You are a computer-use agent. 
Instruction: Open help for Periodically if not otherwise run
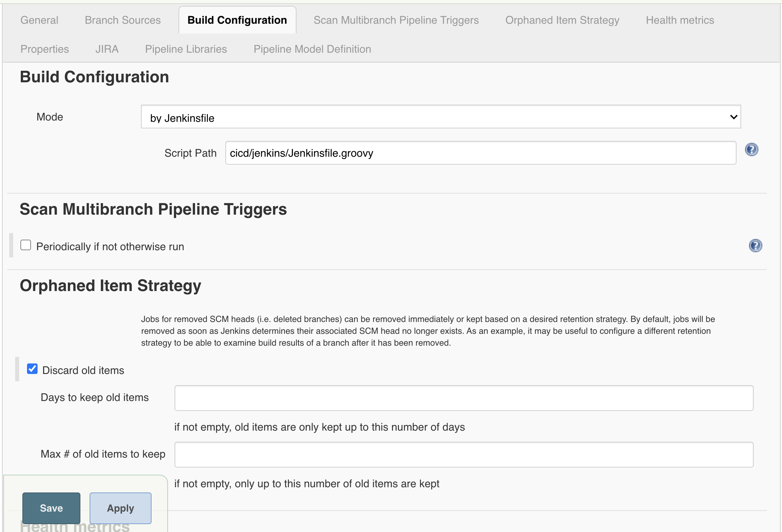coord(755,246)
